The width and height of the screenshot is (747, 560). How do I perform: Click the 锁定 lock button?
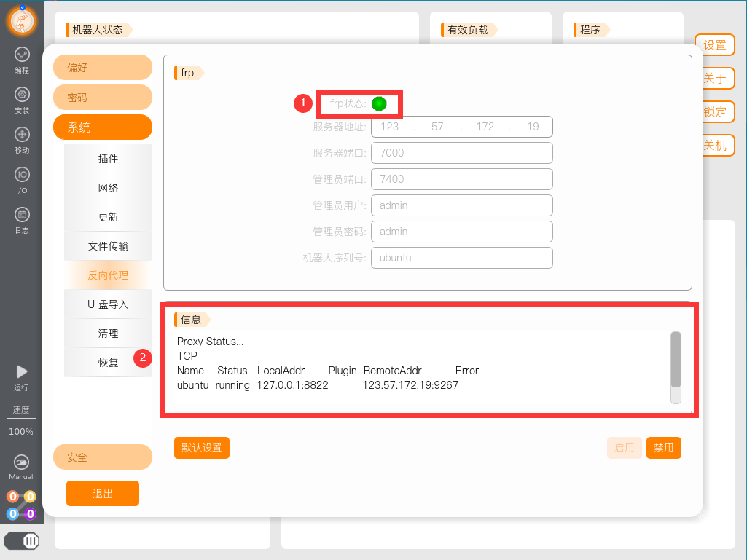[x=719, y=111]
